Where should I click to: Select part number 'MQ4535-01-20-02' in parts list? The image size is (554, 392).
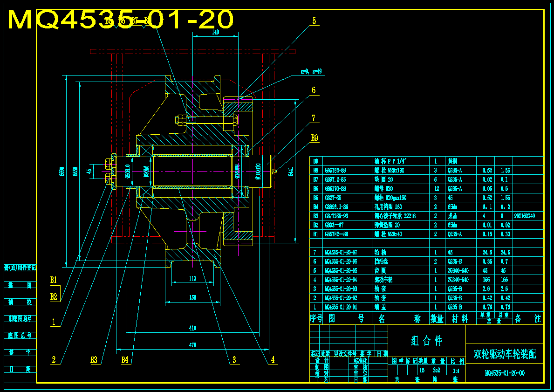[x=341, y=298]
